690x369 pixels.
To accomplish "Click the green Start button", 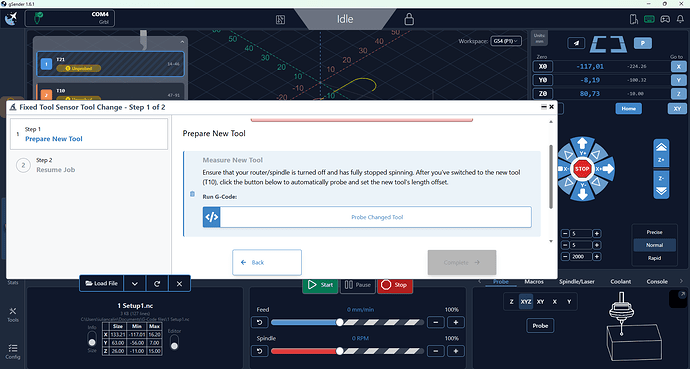I will point(320,285).
